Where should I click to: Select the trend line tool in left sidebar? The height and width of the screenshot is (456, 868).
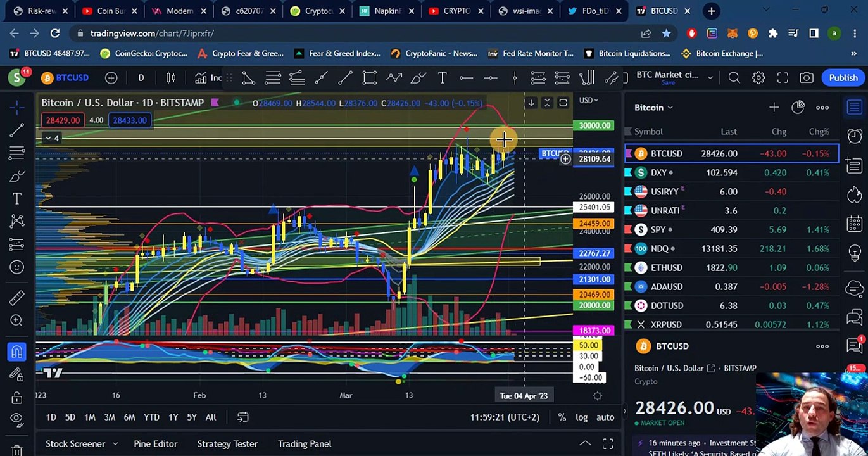tap(17, 130)
